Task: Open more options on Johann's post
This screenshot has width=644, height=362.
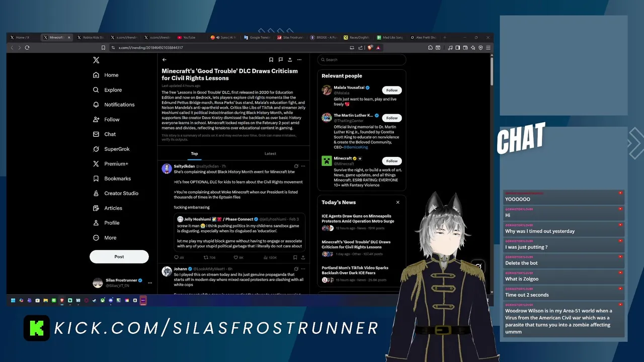Action: (303, 269)
